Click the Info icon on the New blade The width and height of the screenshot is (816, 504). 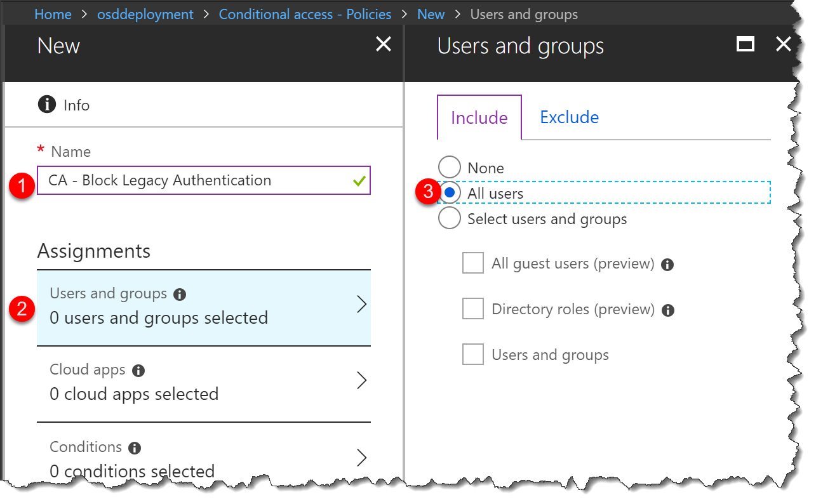(46, 104)
